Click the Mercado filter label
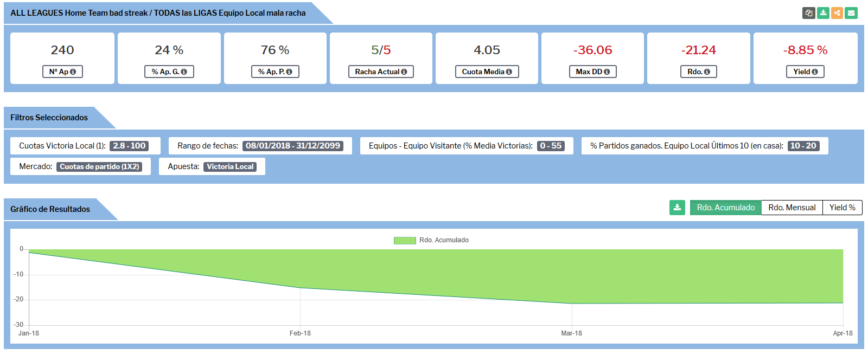The height and width of the screenshot is (355, 868). coord(36,166)
